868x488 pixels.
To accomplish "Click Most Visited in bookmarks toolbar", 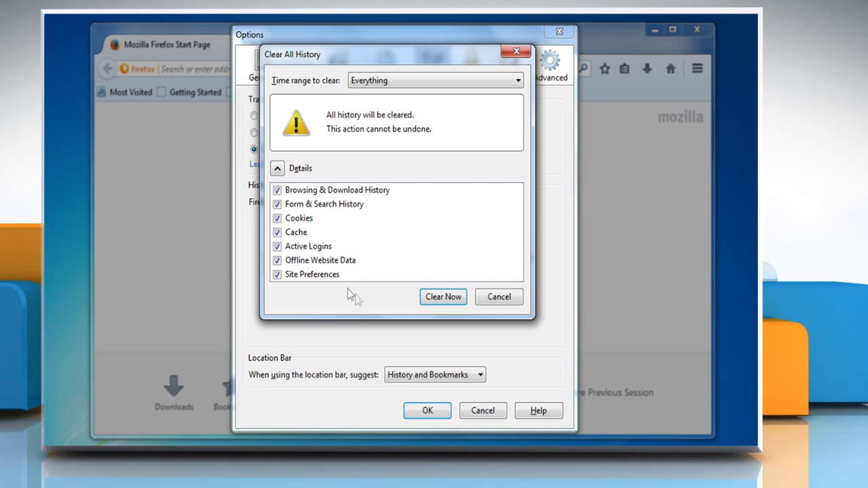I will click(130, 92).
